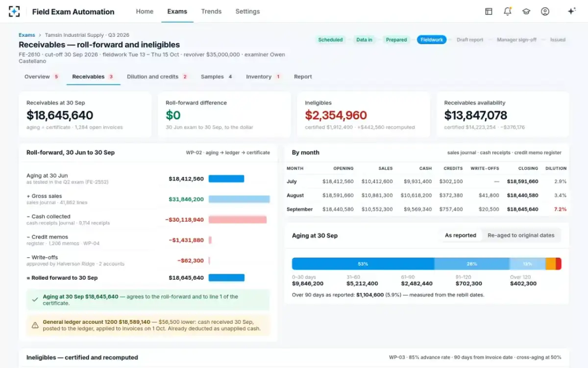The image size is (588, 368).
Task: Follow the Exams breadcrumb link
Action: 26,35
